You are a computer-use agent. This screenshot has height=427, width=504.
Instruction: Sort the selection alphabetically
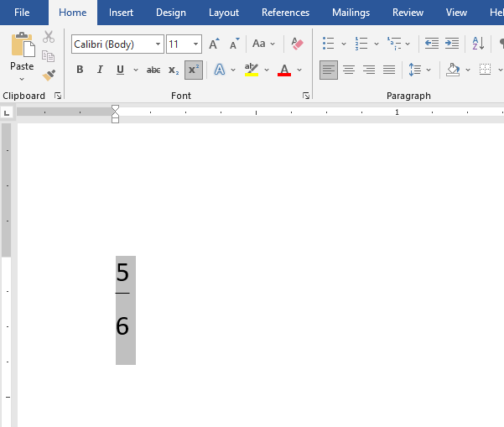477,44
